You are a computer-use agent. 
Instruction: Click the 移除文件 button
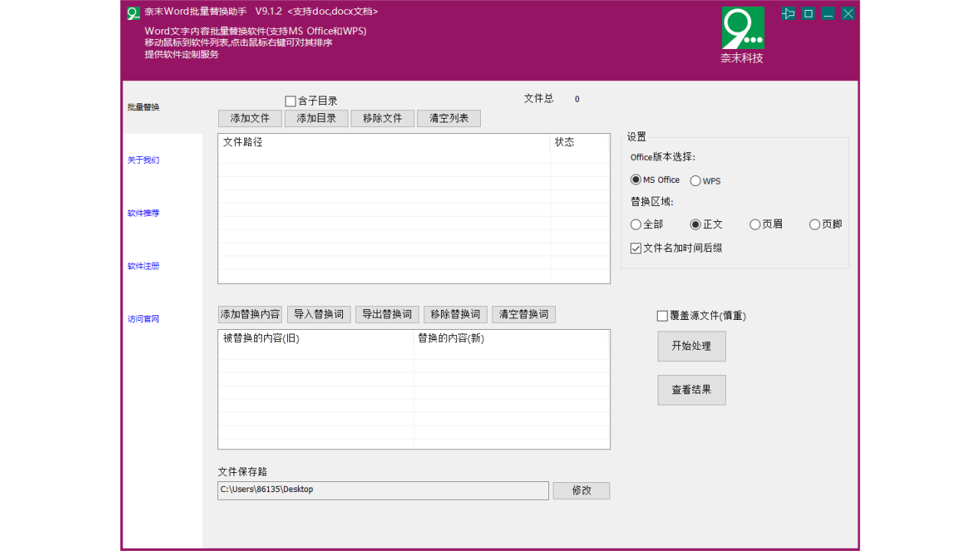click(383, 119)
